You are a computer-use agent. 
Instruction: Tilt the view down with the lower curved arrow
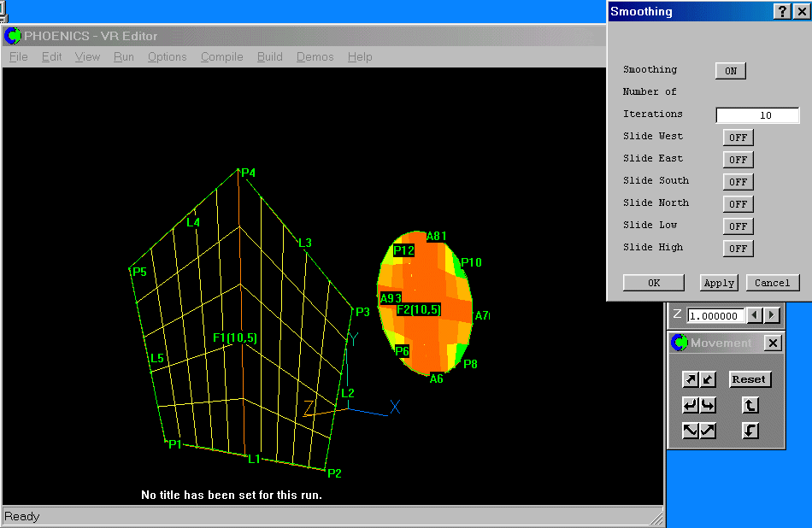pos(750,430)
